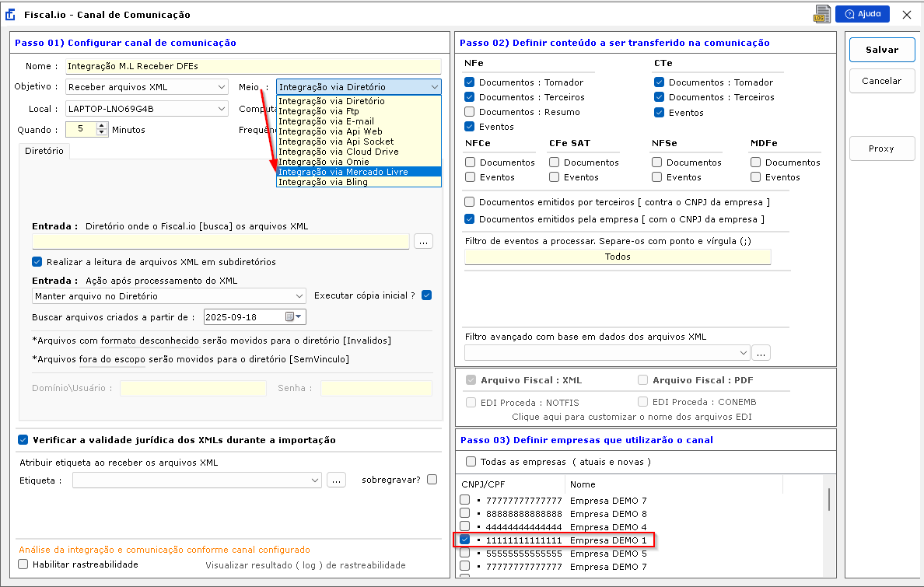This screenshot has height=587, width=924.
Task: Toggle Habilitar rastreabilidade checkbox
Action: point(23,564)
